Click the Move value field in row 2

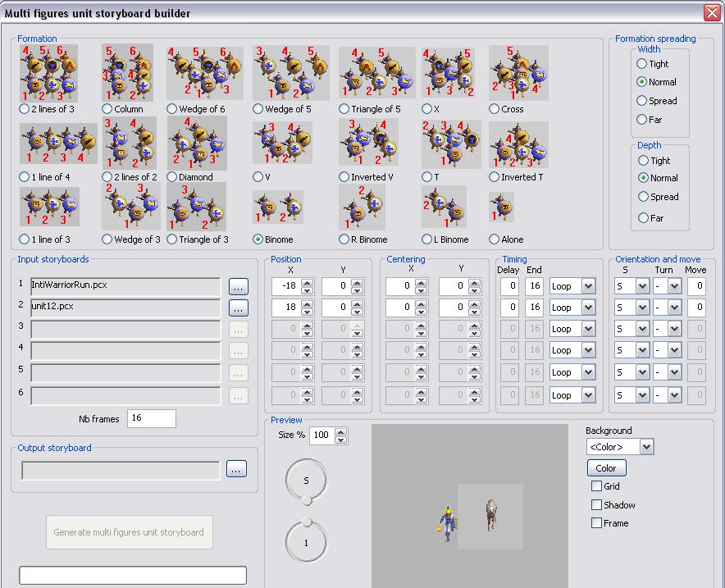click(x=697, y=308)
